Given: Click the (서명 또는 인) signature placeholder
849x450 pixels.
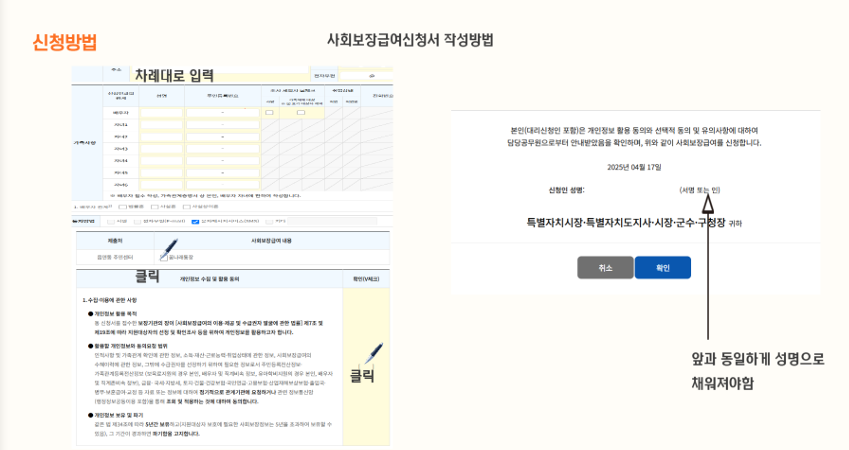Looking at the screenshot, I should tap(700, 190).
